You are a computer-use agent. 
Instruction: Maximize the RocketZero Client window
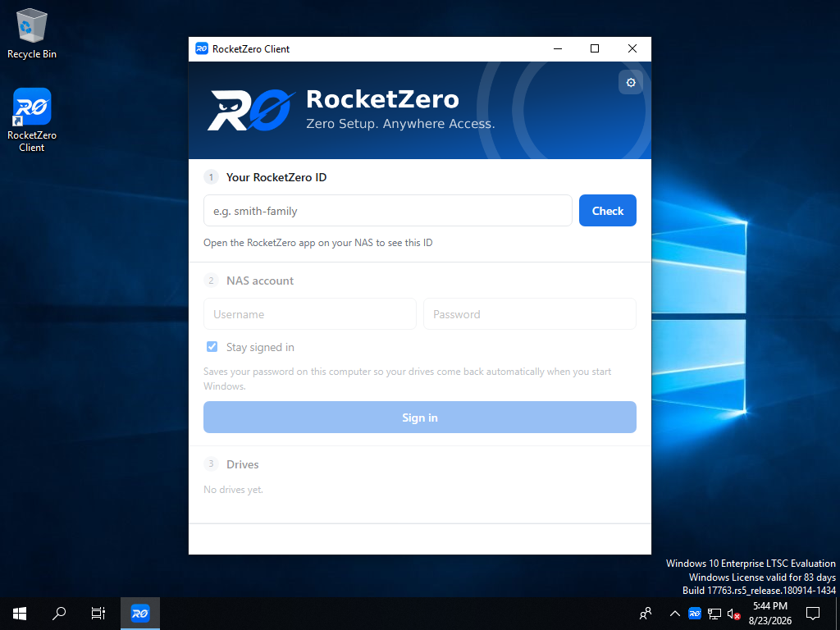(595, 48)
